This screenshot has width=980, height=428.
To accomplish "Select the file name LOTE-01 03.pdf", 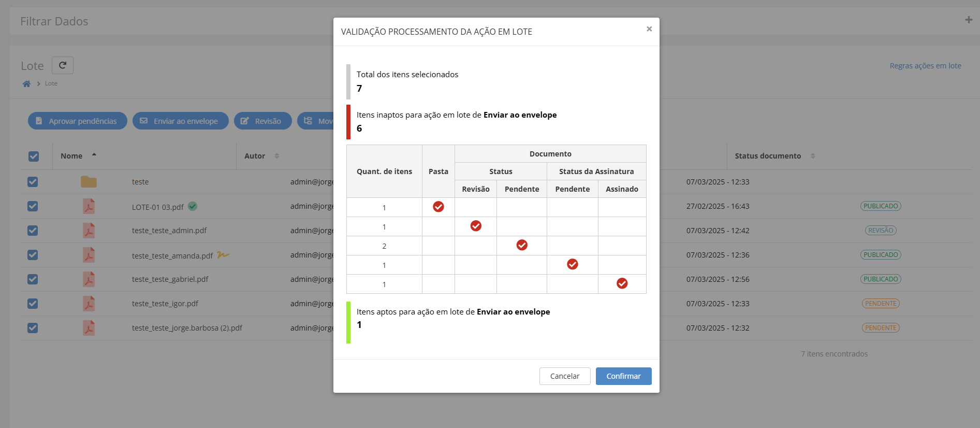I will (x=158, y=207).
